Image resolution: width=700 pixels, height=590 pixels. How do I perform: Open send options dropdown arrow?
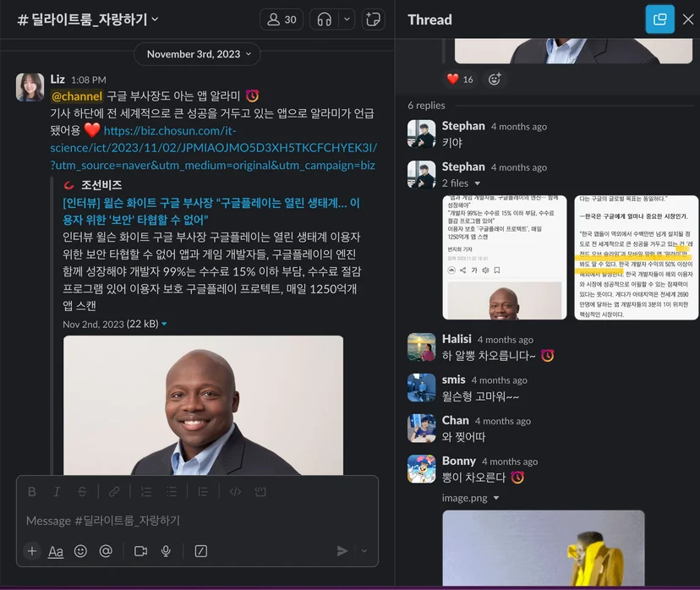[364, 551]
